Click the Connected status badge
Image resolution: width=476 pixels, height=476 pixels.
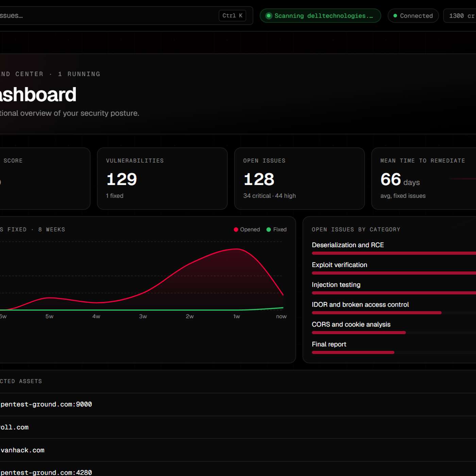(413, 16)
